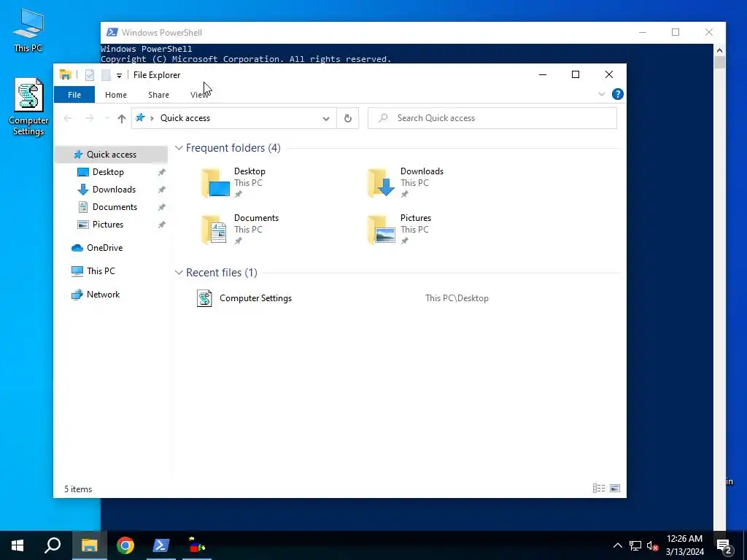
Task: Select Network in the navigation pane
Action: tap(103, 295)
